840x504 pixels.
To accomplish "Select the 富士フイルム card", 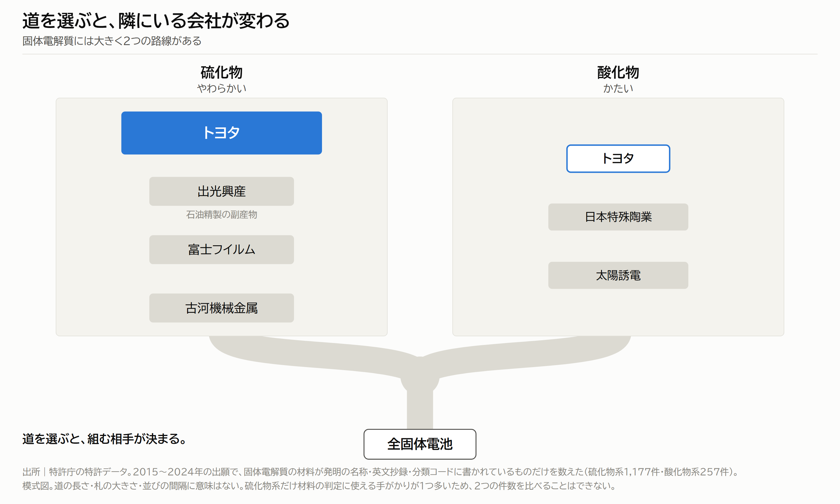I will pyautogui.click(x=221, y=250).
